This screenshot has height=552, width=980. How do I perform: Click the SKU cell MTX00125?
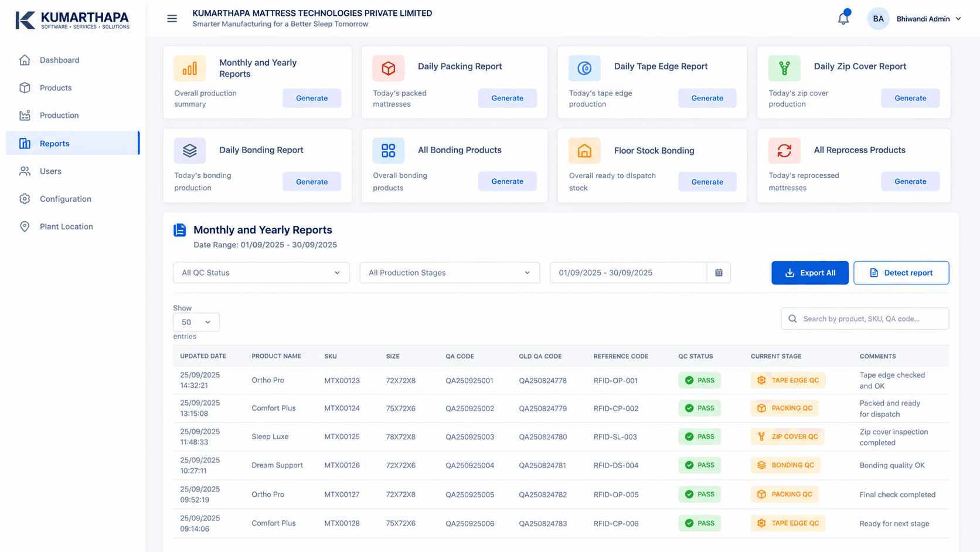pyautogui.click(x=342, y=436)
